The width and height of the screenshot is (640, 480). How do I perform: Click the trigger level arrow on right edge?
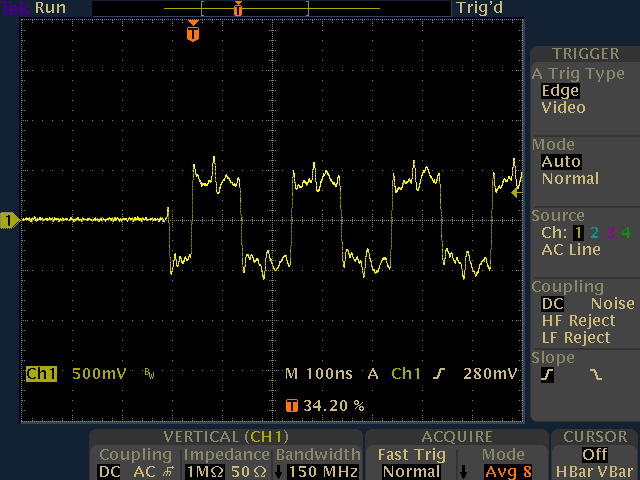[516, 191]
